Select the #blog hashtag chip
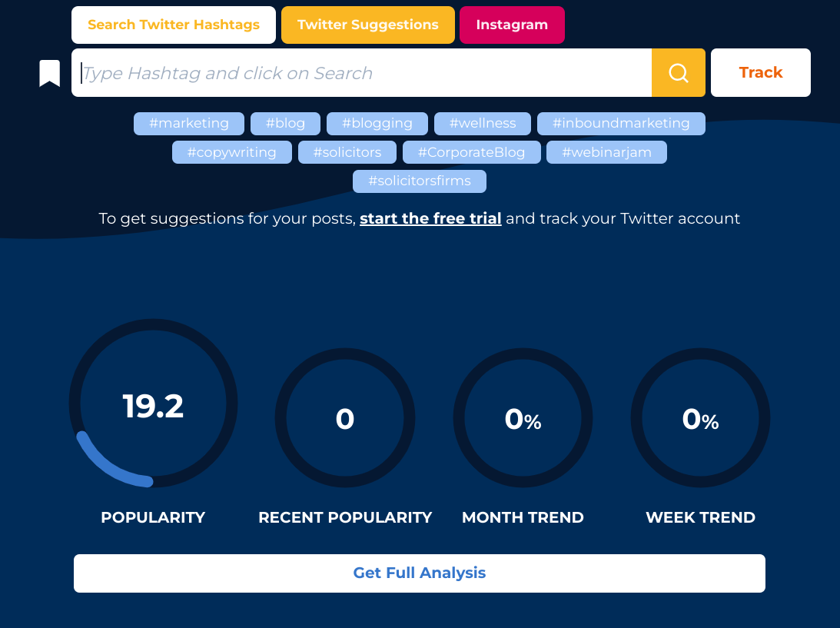This screenshot has height=628, width=840. pos(286,123)
